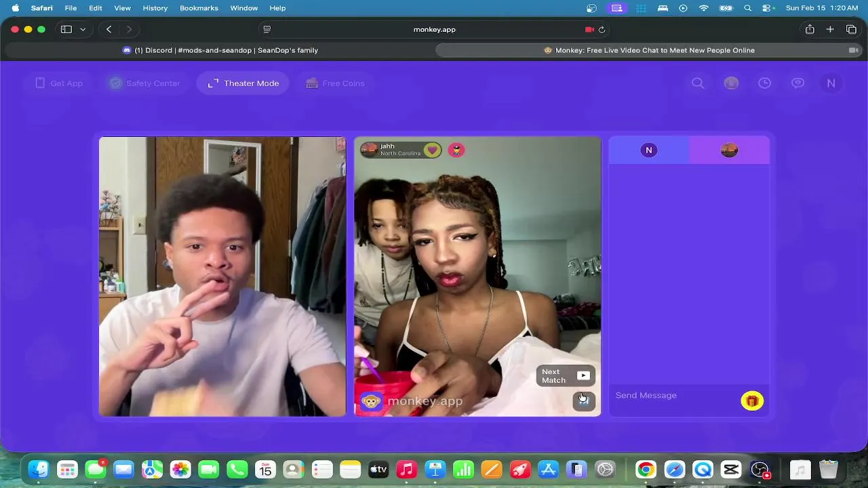Open Messages from the Dock
The height and width of the screenshot is (488, 868).
(96, 469)
